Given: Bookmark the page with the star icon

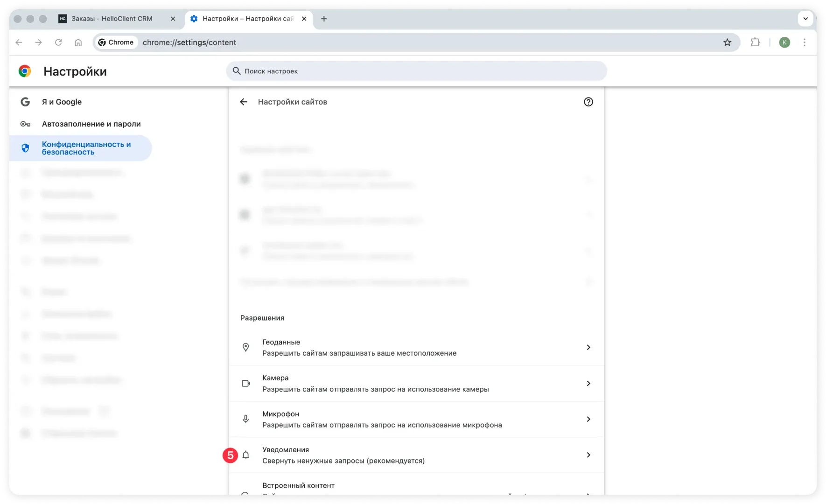Looking at the screenshot, I should (728, 42).
